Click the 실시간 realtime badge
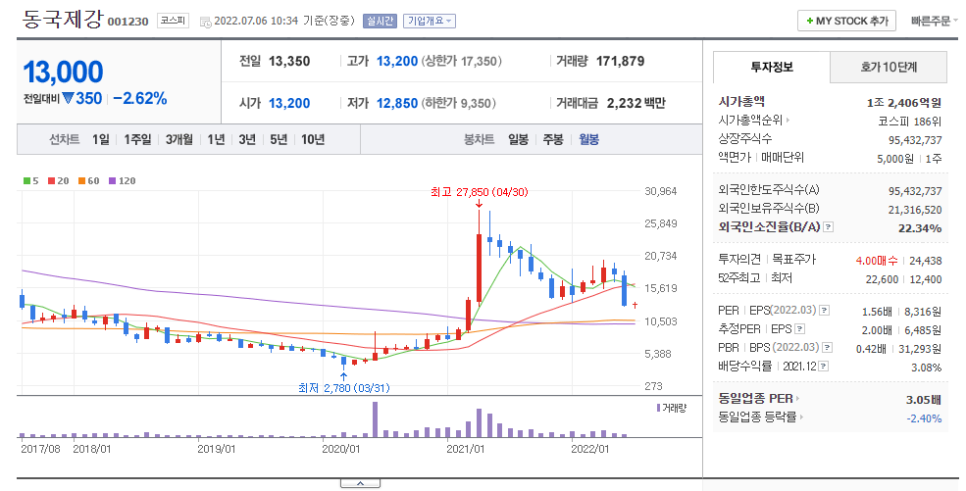This screenshot has height=491, width=966. [x=380, y=21]
